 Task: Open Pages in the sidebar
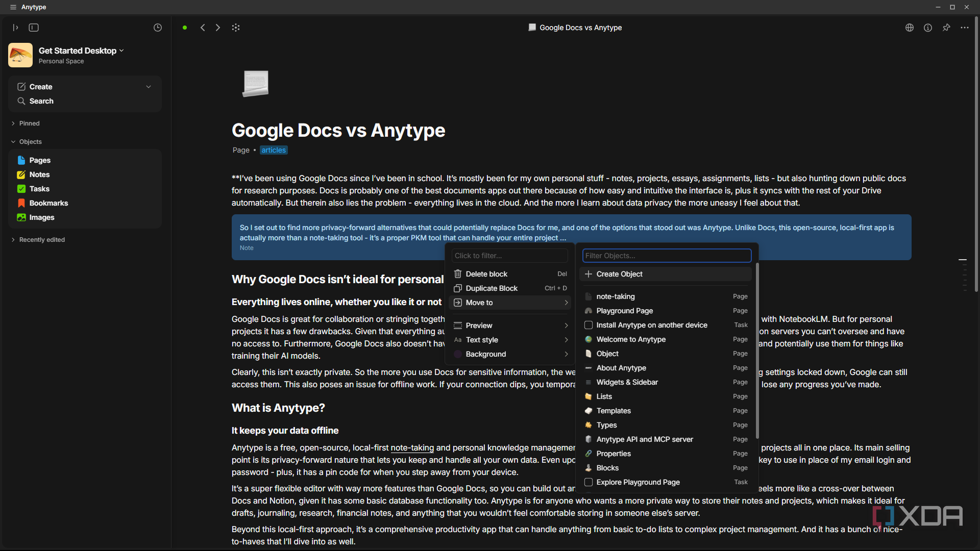[x=85, y=160]
